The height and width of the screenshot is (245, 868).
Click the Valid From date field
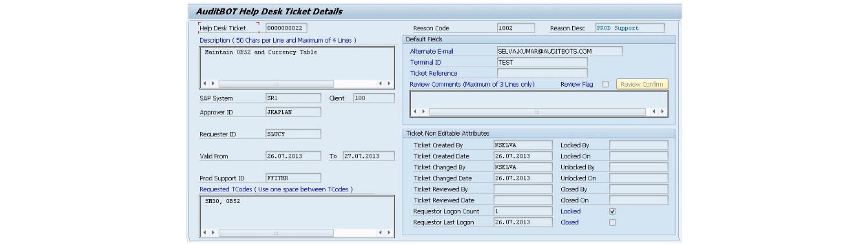point(293,156)
